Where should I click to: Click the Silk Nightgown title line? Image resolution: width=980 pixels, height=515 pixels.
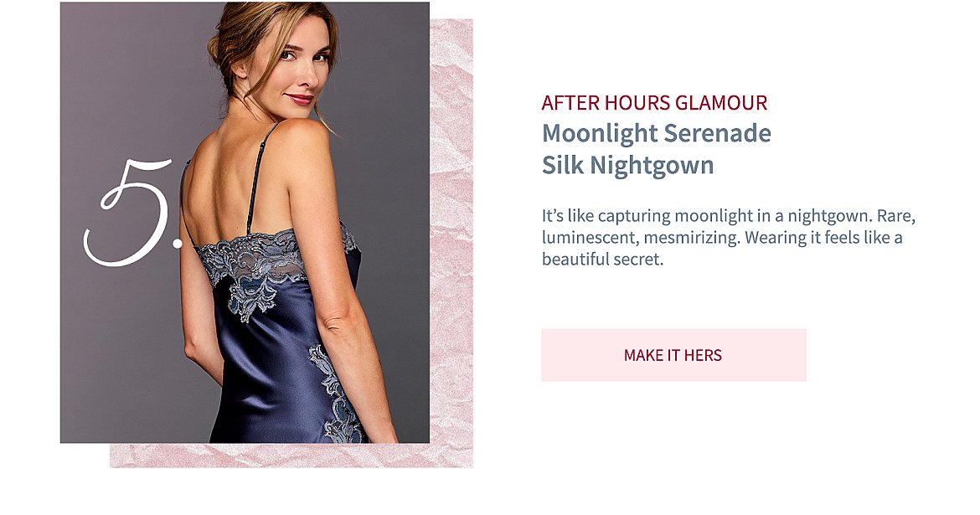627,166
